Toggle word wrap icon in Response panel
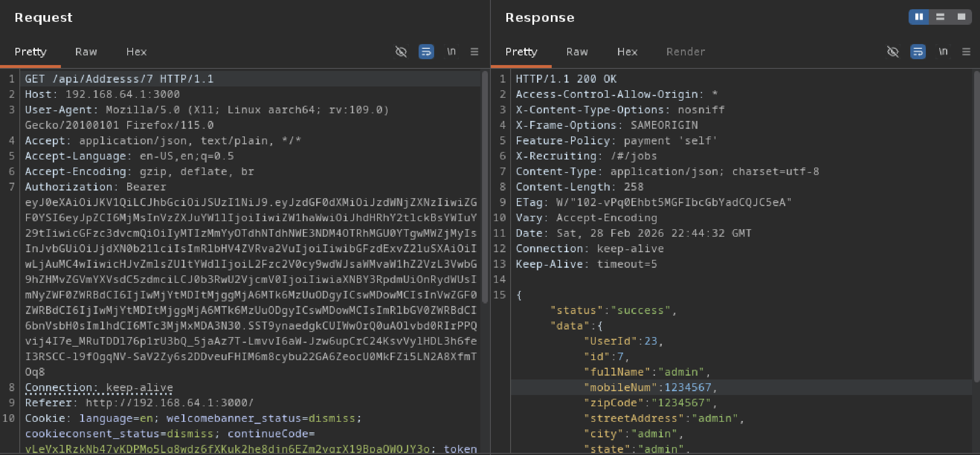 click(918, 52)
